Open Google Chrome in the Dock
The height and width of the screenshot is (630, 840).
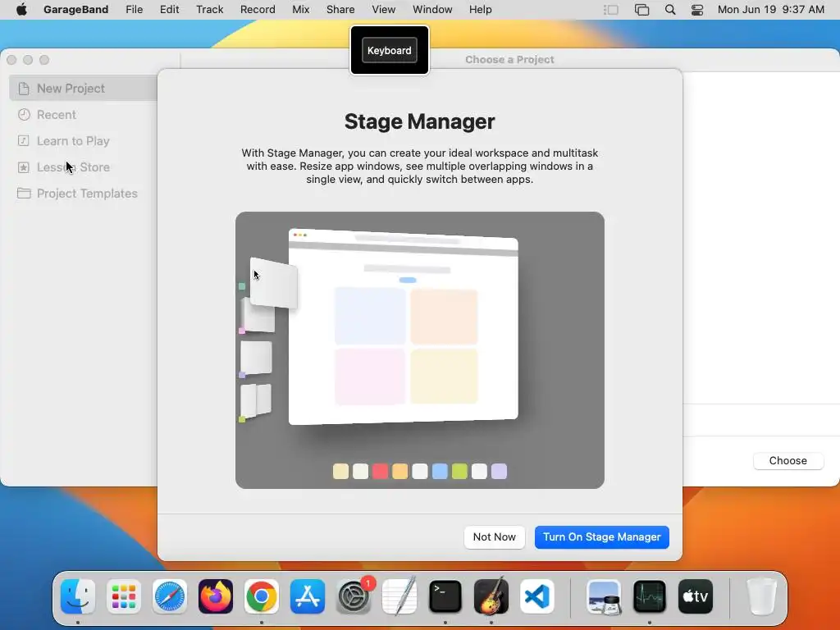(262, 596)
